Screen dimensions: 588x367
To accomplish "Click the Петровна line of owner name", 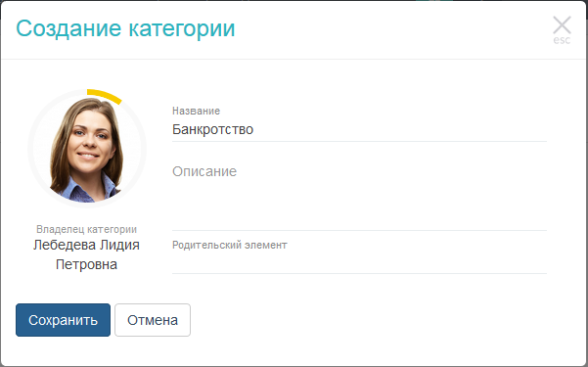I will tap(87, 264).
